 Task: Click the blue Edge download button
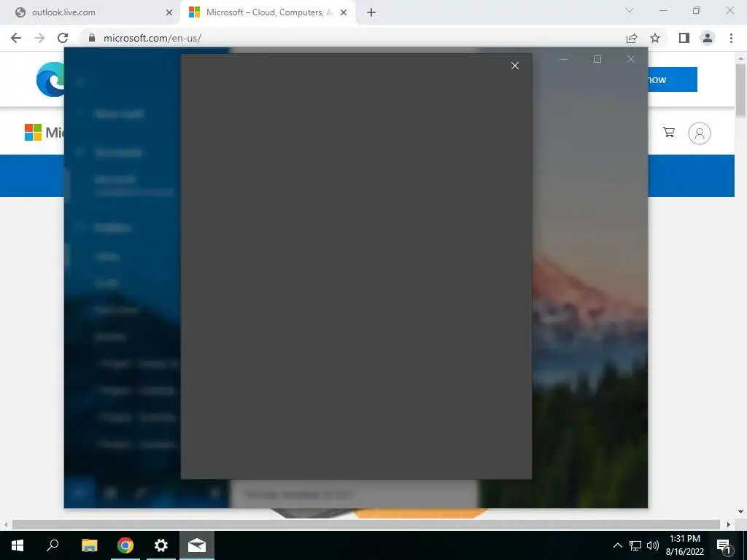(673, 79)
